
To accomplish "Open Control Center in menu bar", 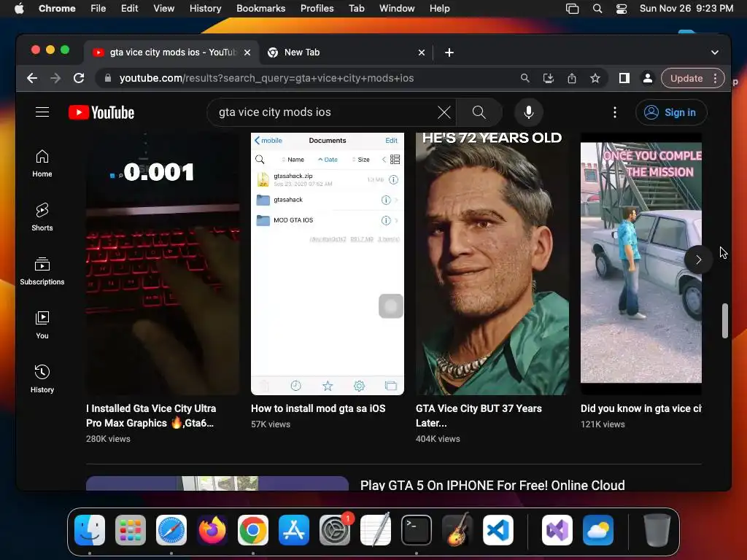I will pyautogui.click(x=622, y=8).
